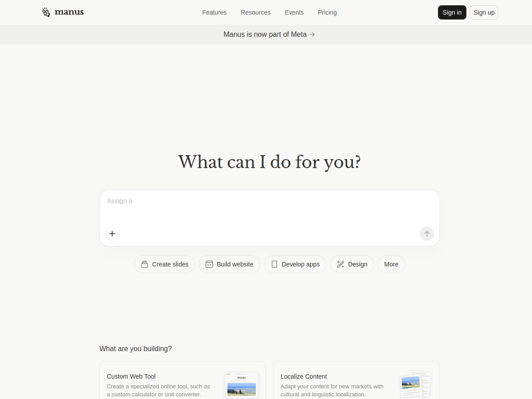Screen dimensions: 532x399
Task: Hit the up-arrow submit icon
Action: click(x=426, y=234)
